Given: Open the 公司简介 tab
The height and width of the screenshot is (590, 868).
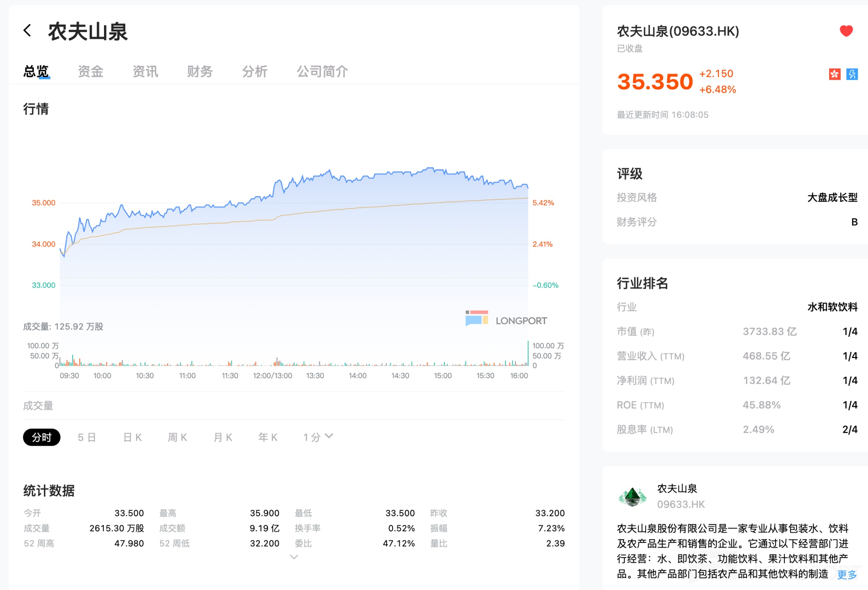Looking at the screenshot, I should click(322, 72).
